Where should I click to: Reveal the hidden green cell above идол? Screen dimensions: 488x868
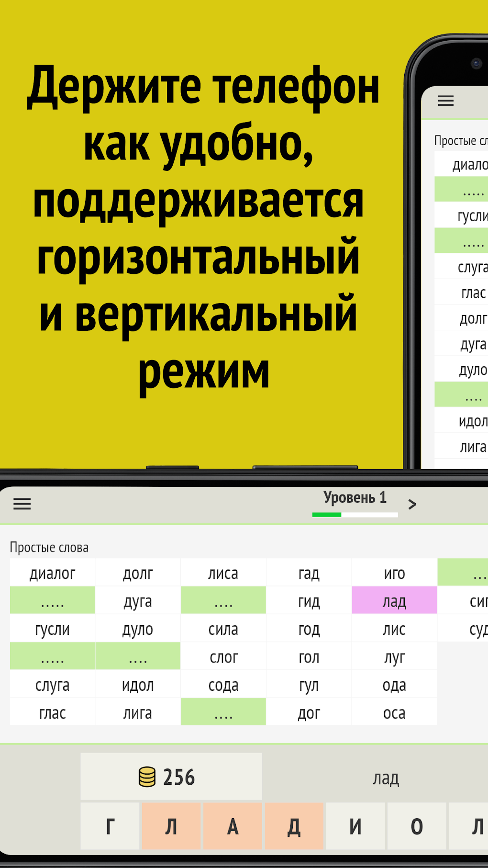coord(138,656)
